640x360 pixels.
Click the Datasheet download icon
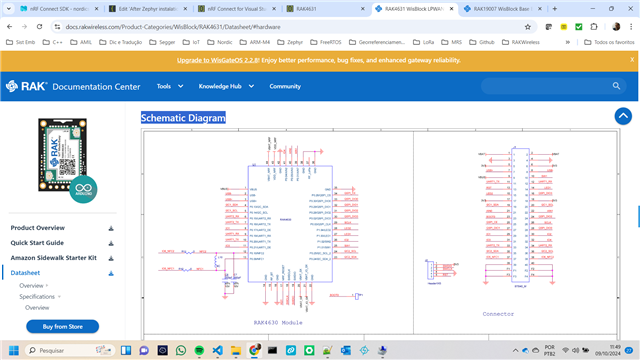[x=111, y=273]
